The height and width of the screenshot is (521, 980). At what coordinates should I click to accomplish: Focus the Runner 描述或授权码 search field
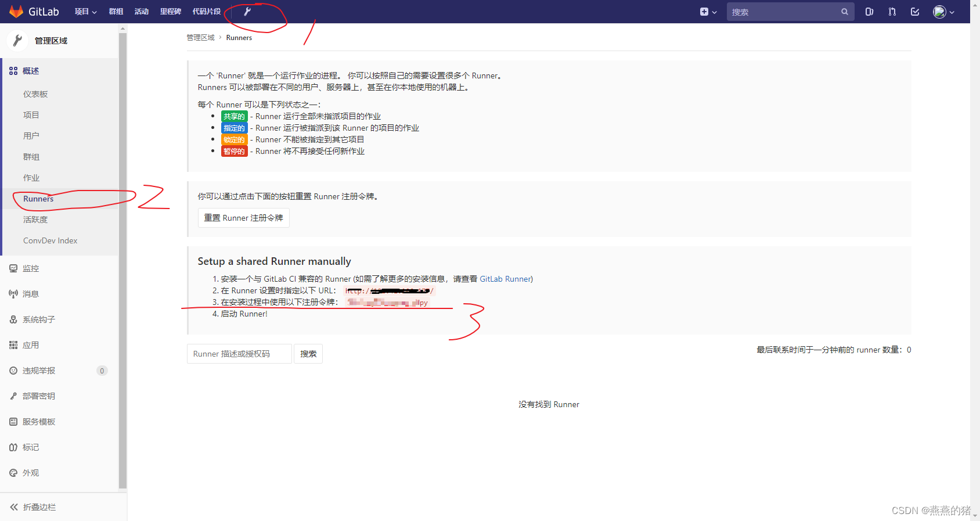[x=239, y=354]
